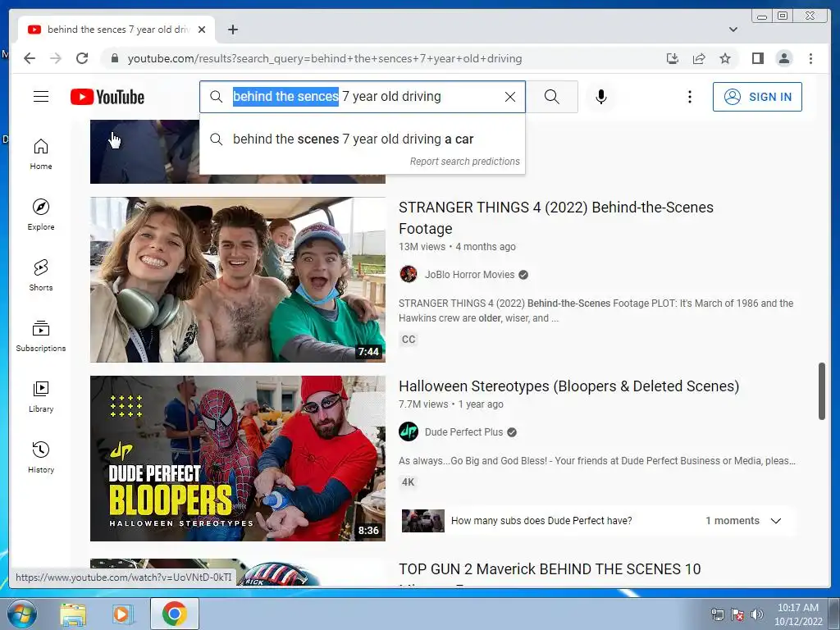Click Dude Perfect Plus channel avatar
The width and height of the screenshot is (840, 630).
(409, 431)
